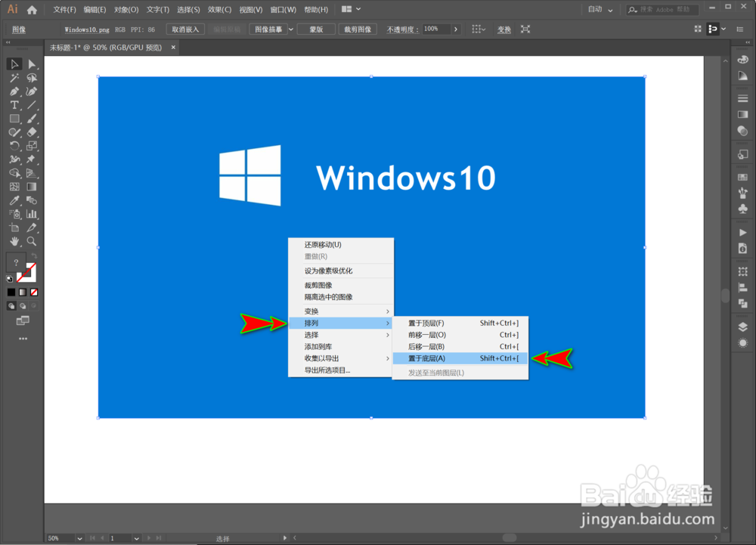This screenshot has width=756, height=545.
Task: Select the Selection tool (black arrow)
Action: point(14,64)
